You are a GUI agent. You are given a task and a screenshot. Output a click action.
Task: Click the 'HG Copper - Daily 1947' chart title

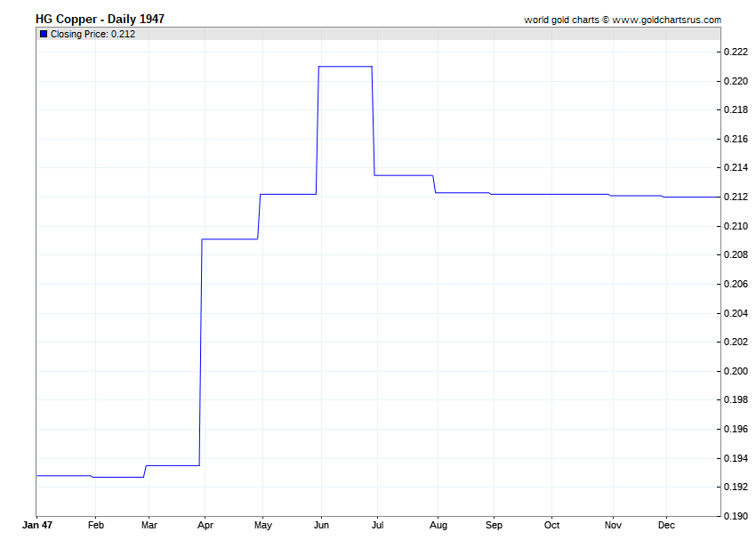point(100,20)
